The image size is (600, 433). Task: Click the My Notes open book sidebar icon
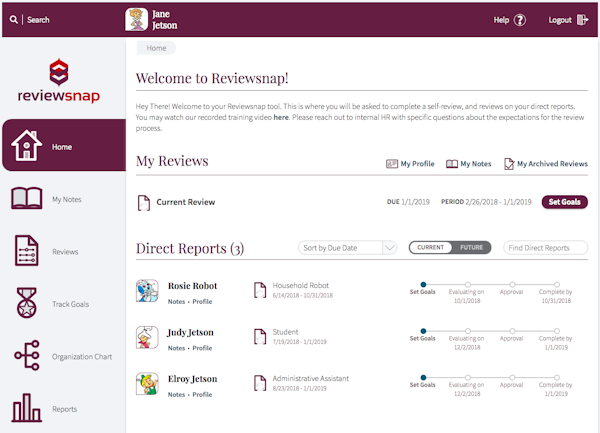[x=26, y=198]
